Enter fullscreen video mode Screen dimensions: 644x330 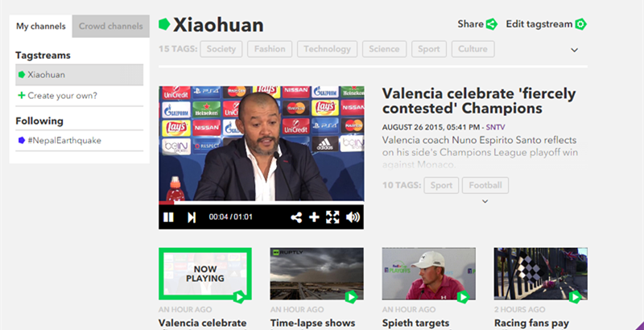pos(332,217)
